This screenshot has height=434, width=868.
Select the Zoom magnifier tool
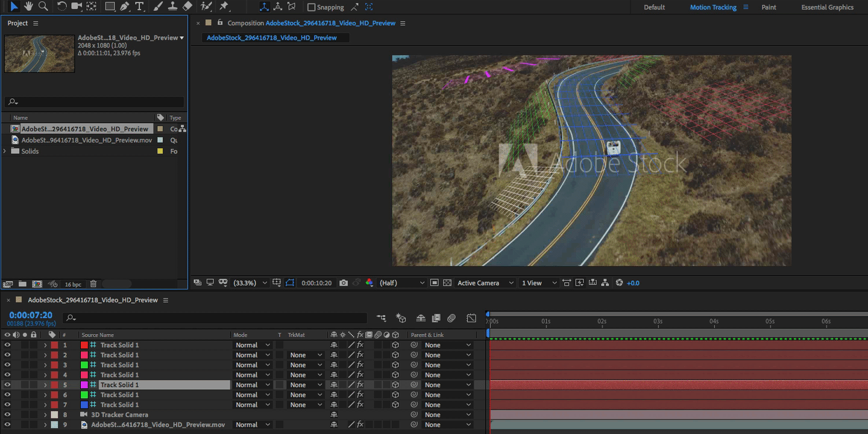point(43,6)
